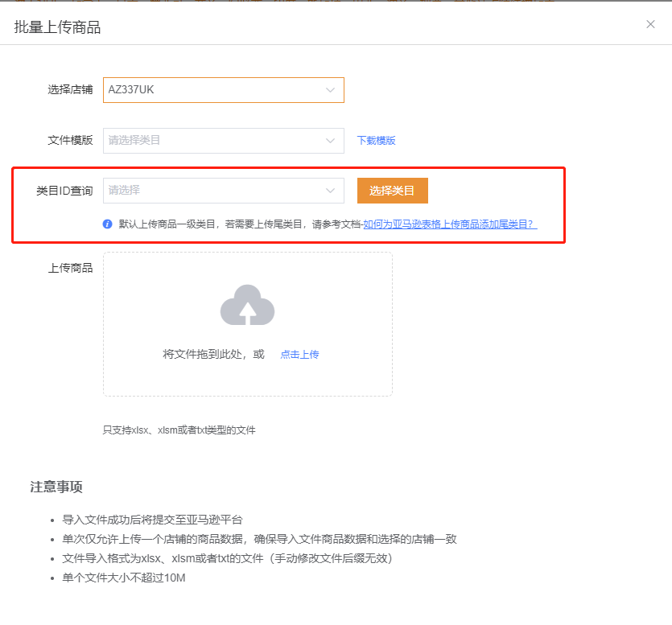
Task: Click the dropdown arrow on 类目ID查询 field
Action: click(x=332, y=191)
